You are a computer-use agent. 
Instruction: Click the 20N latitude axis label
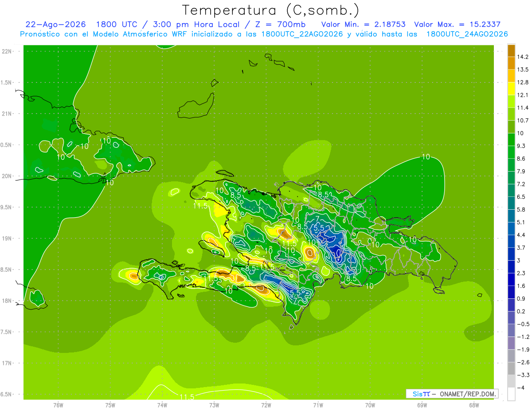[x=7, y=176]
